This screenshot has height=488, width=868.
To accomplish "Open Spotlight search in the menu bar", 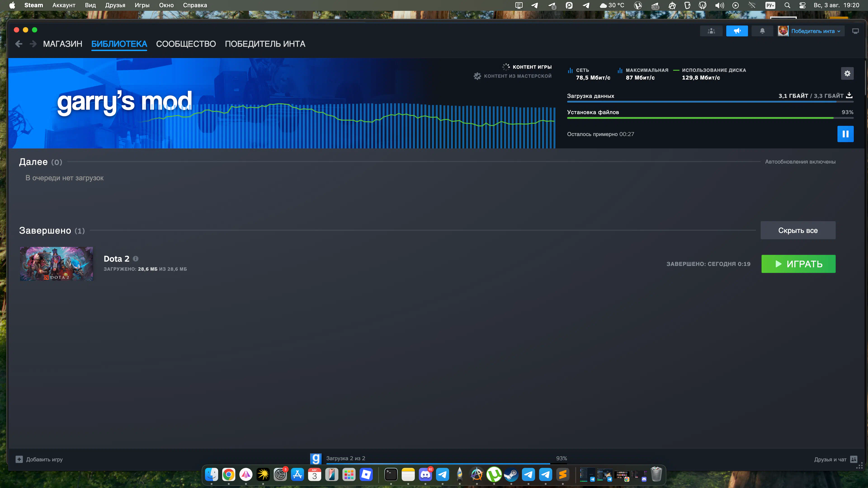I will [787, 5].
